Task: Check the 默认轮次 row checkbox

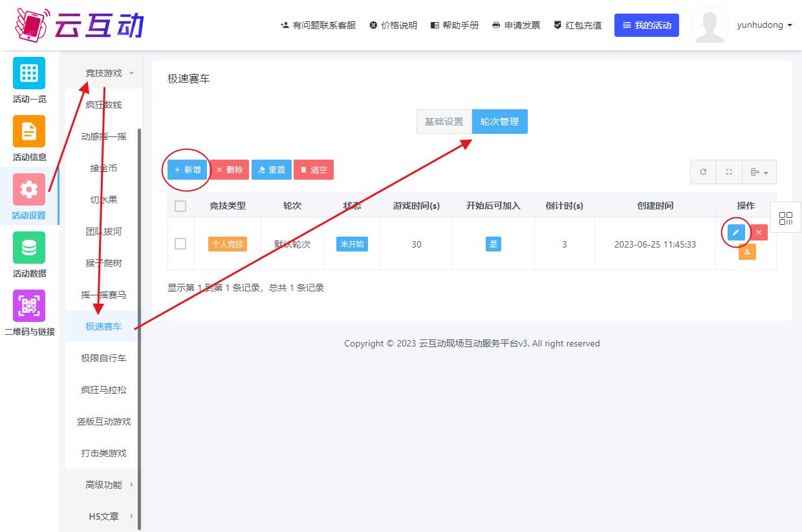Action: (x=180, y=244)
